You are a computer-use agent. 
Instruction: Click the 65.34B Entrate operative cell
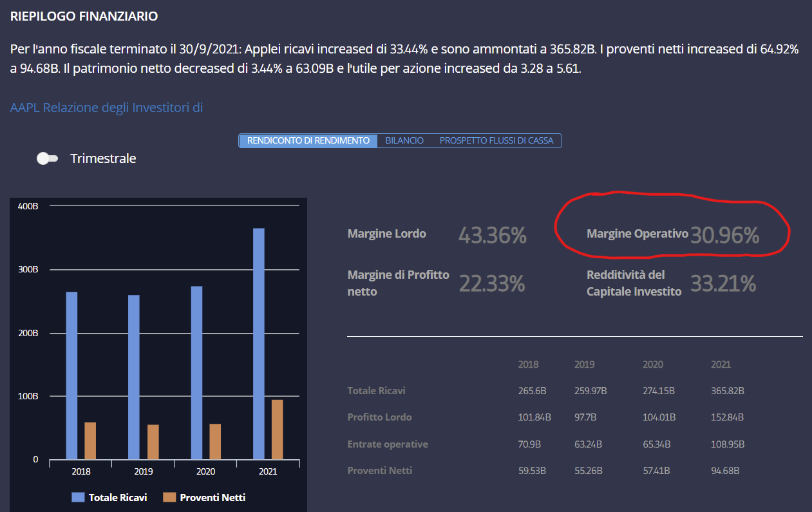coord(657,444)
